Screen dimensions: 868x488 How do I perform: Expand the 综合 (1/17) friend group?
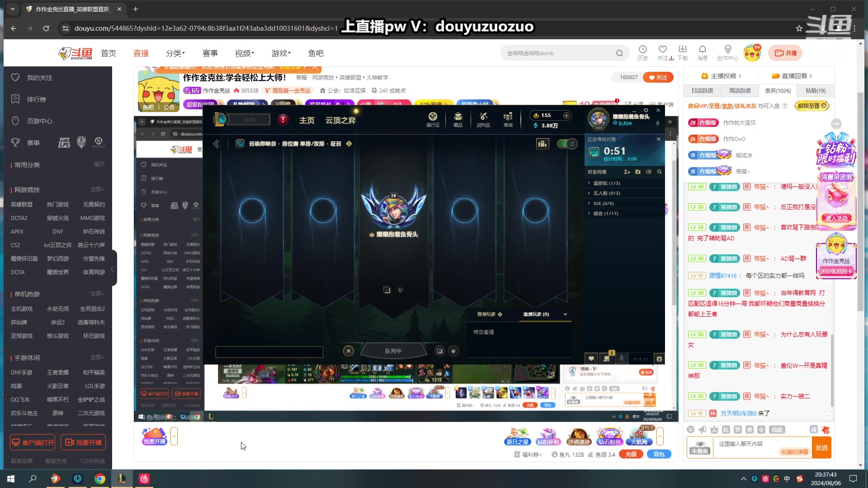[x=605, y=213]
